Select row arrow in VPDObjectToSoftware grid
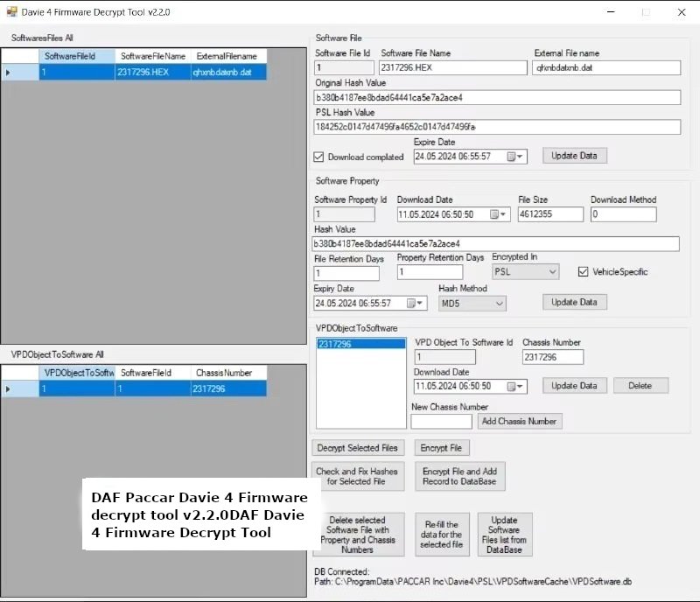The image size is (700, 602). tap(10, 388)
